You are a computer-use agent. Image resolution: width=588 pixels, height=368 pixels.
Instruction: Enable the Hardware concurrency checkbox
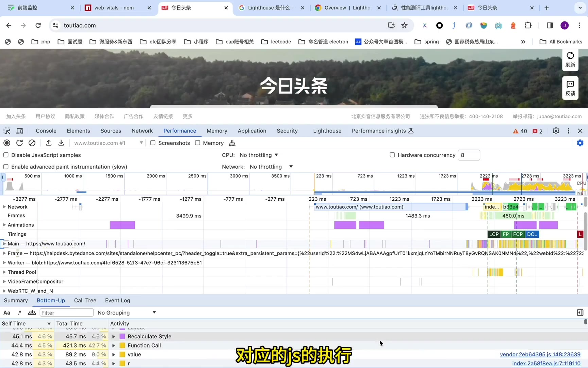coord(392,155)
